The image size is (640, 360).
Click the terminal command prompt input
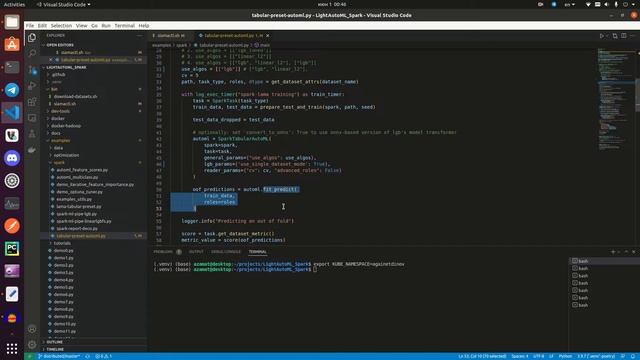(x=315, y=269)
